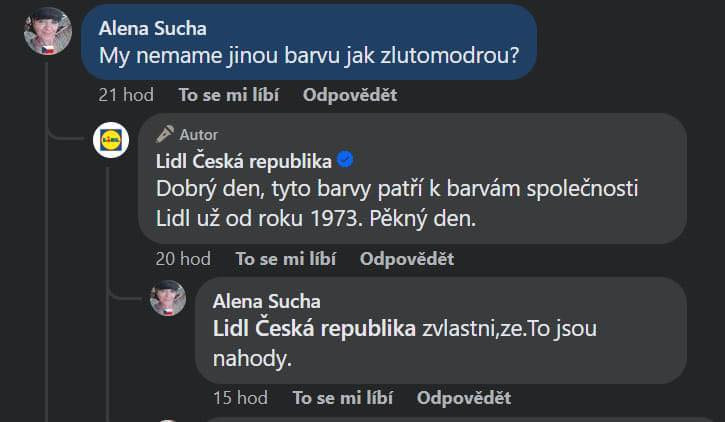The width and height of the screenshot is (725, 422).
Task: Open the Lidl logo profile picture
Action: coord(111,140)
